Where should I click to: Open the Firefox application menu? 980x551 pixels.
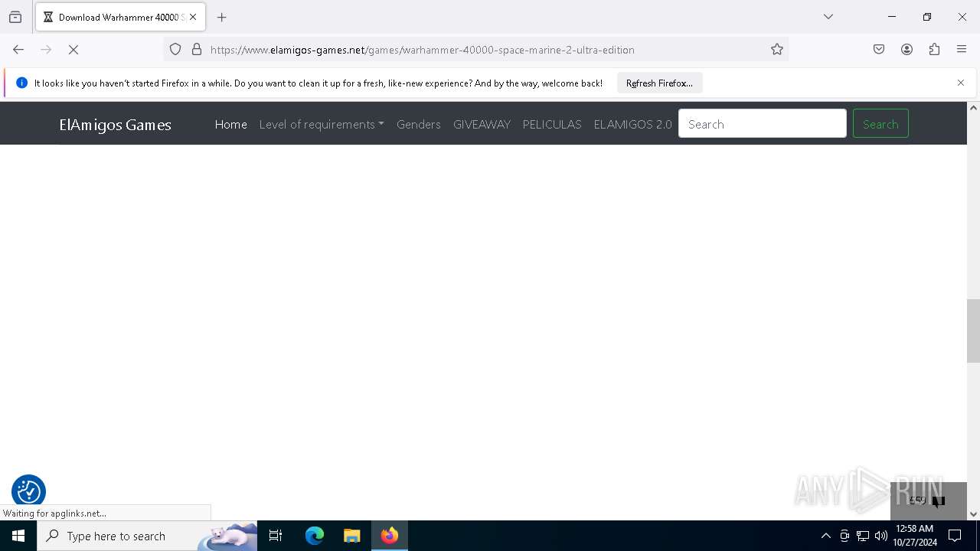[962, 49]
